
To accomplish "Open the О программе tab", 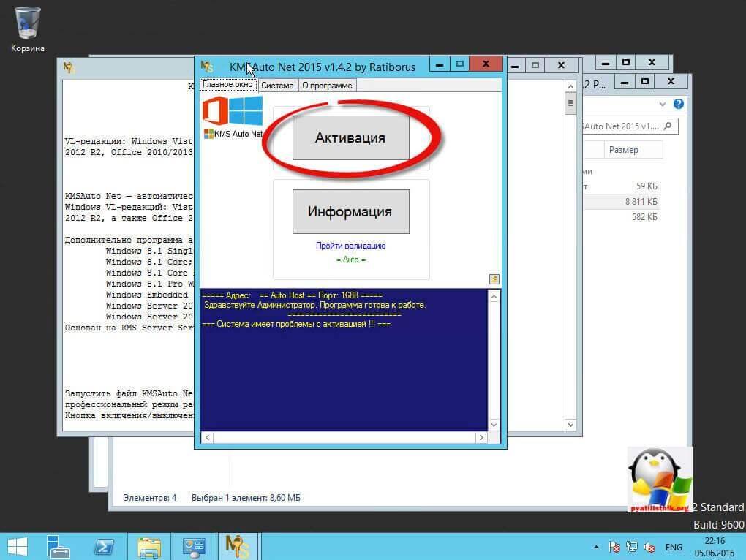I will coord(328,86).
